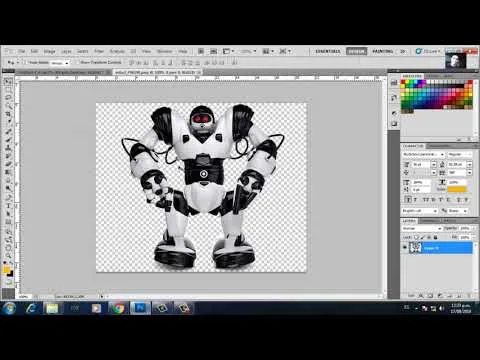This screenshot has height=360, width=480.
Task: Click the Photoshop icon in taskbar
Action: click(140, 308)
